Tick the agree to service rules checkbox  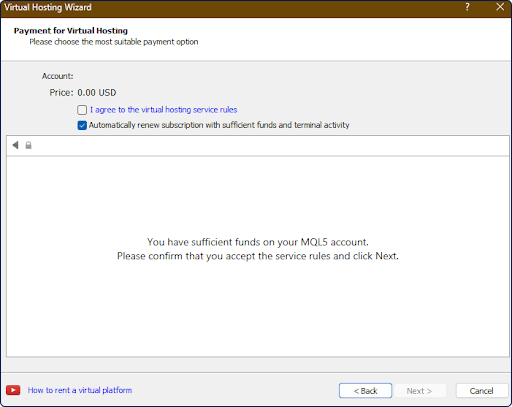(82, 110)
